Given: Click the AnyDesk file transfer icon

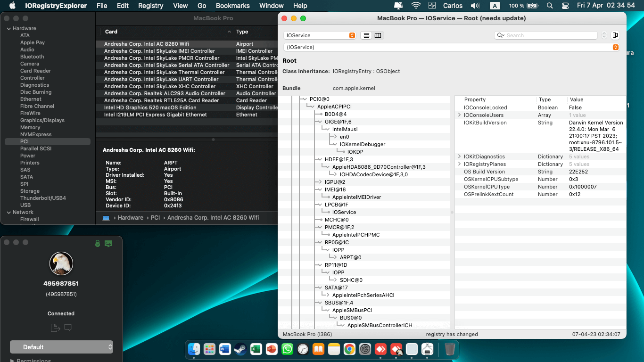Looking at the screenshot, I should (55, 328).
